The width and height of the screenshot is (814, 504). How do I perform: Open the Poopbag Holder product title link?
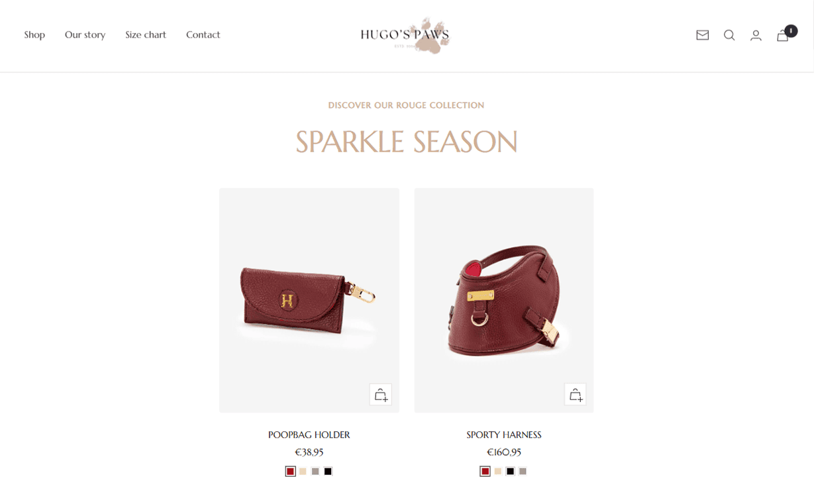pos(309,435)
